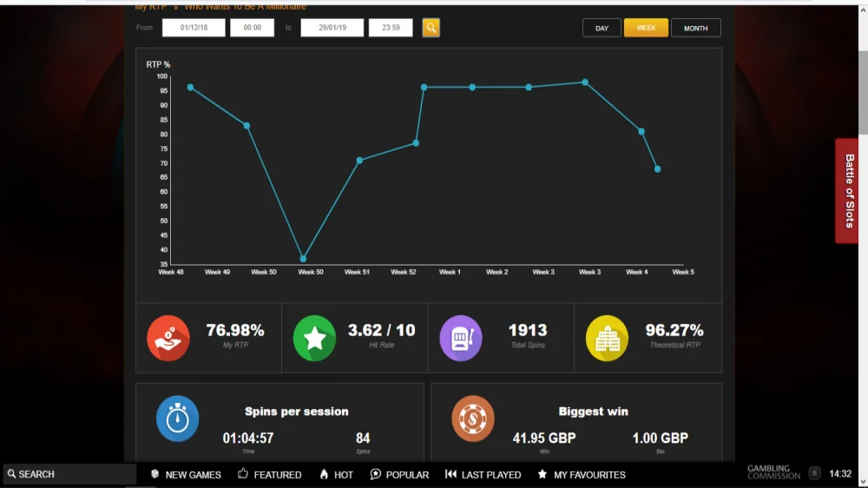Click the notification bell icon near clock
This screenshot has height=488, width=868.
tap(814, 473)
